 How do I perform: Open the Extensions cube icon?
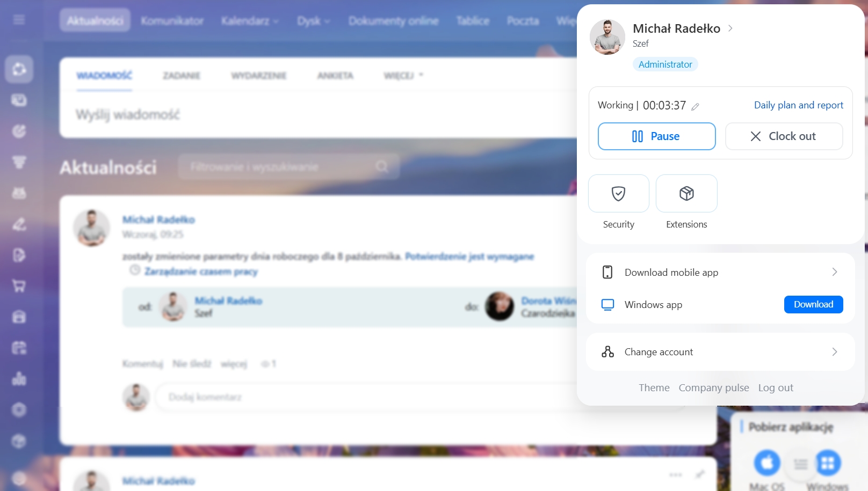[x=686, y=194]
